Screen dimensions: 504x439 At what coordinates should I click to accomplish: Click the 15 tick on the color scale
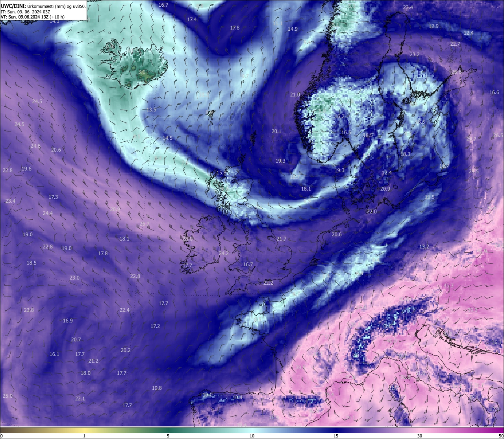point(336,436)
